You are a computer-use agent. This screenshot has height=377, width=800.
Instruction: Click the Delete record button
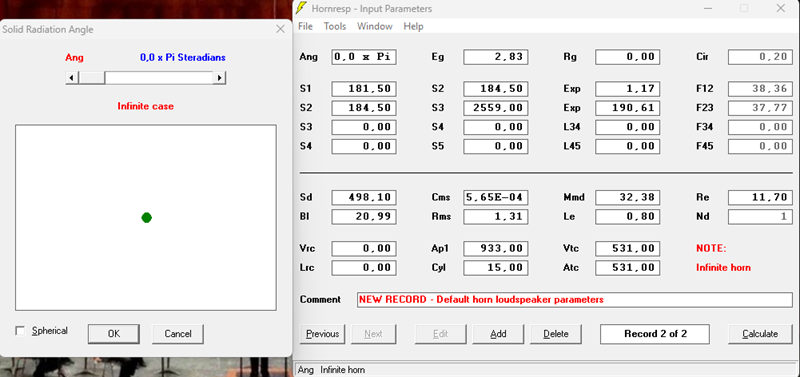[556, 334]
